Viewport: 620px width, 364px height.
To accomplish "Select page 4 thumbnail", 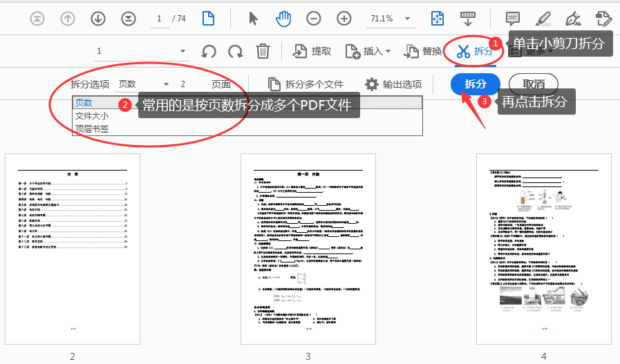I will 544,249.
